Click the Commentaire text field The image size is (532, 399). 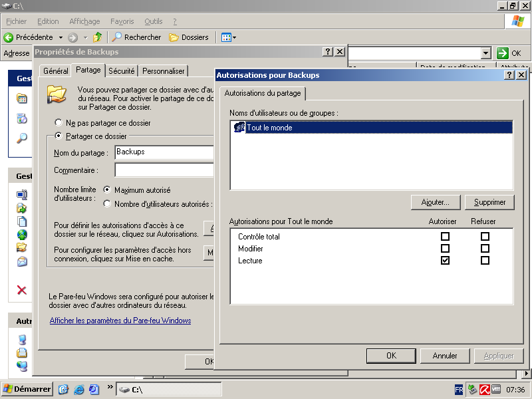(164, 170)
